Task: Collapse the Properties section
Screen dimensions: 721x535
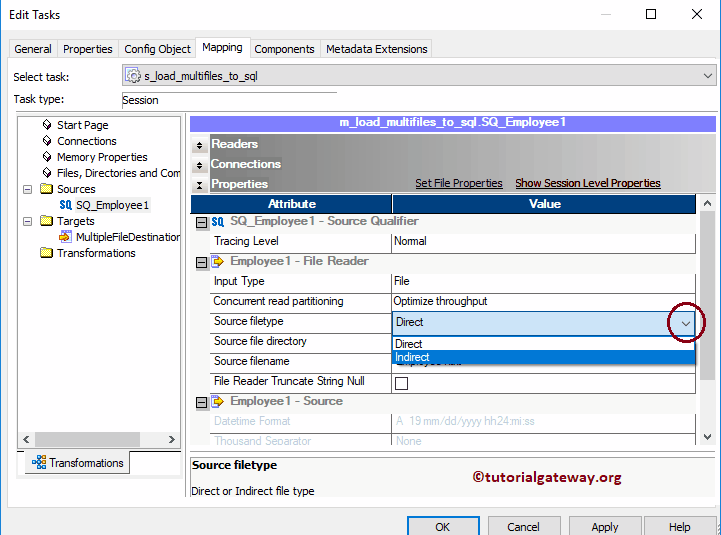Action: pos(200,185)
